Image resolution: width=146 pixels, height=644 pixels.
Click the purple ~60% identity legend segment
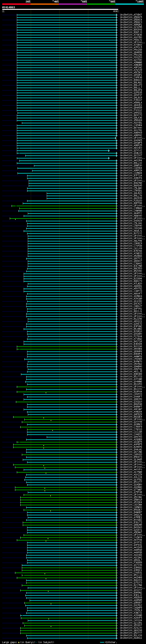click(73, 4)
